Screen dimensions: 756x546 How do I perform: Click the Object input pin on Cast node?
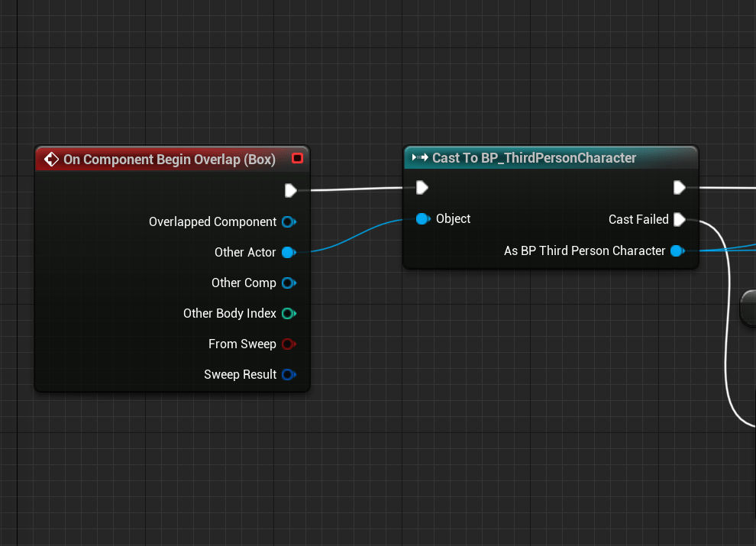[x=422, y=219]
